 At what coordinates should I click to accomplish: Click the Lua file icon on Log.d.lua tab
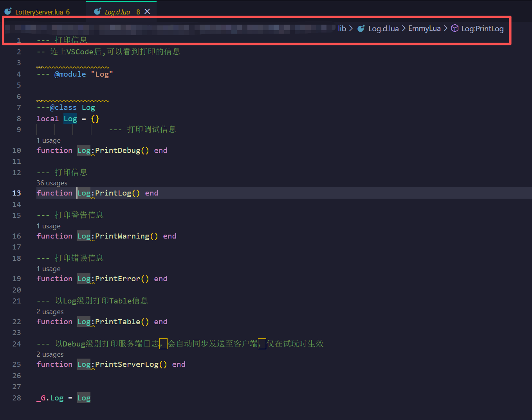click(x=97, y=12)
